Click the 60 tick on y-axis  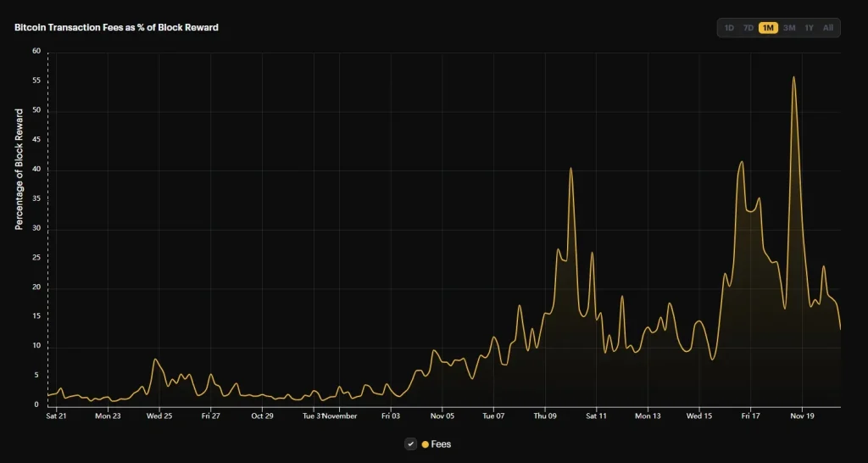[x=36, y=51]
